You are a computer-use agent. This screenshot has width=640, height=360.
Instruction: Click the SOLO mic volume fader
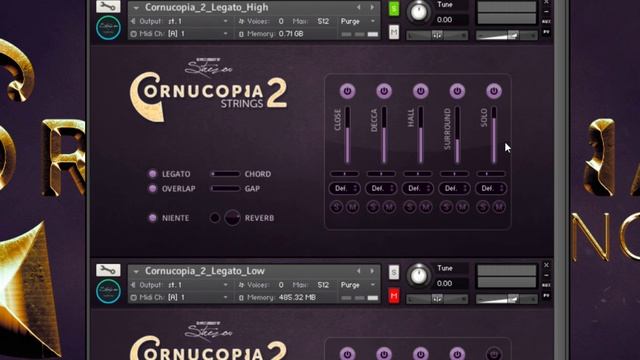pos(493,135)
